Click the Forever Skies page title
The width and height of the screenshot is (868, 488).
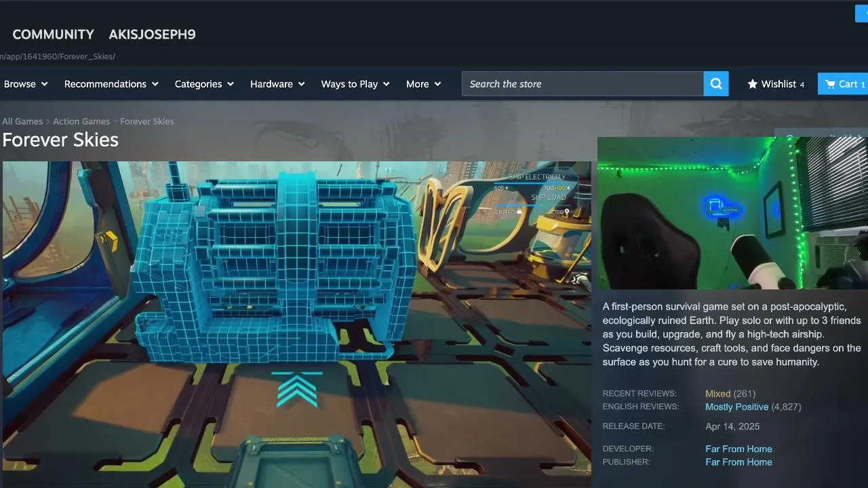(x=60, y=140)
